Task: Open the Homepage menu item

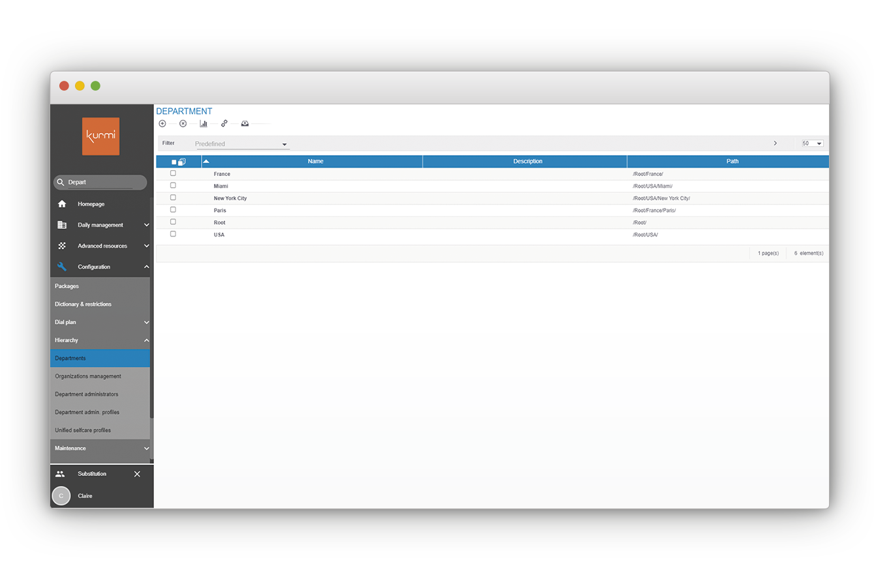Action: 100,204
